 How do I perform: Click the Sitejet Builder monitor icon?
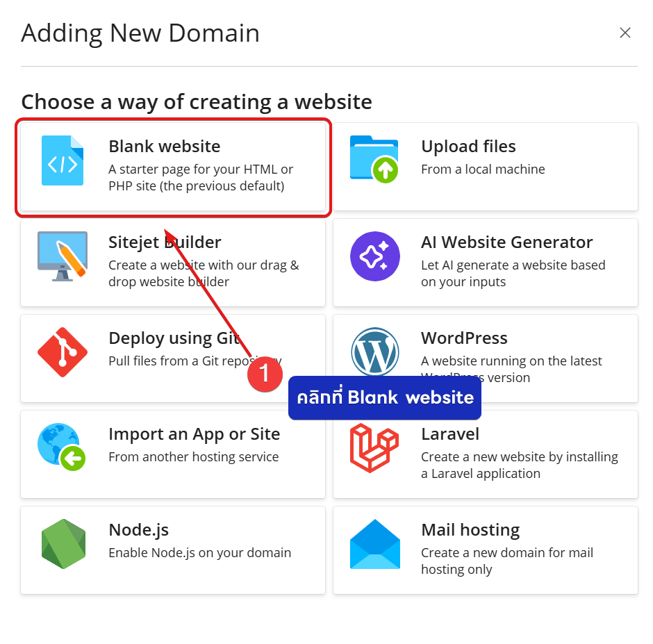(x=63, y=256)
